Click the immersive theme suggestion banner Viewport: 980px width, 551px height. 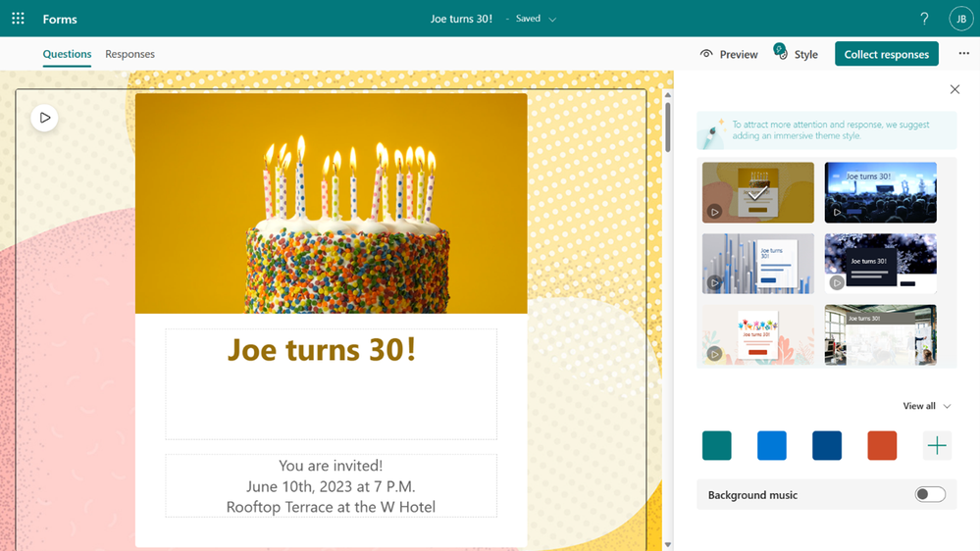point(827,130)
